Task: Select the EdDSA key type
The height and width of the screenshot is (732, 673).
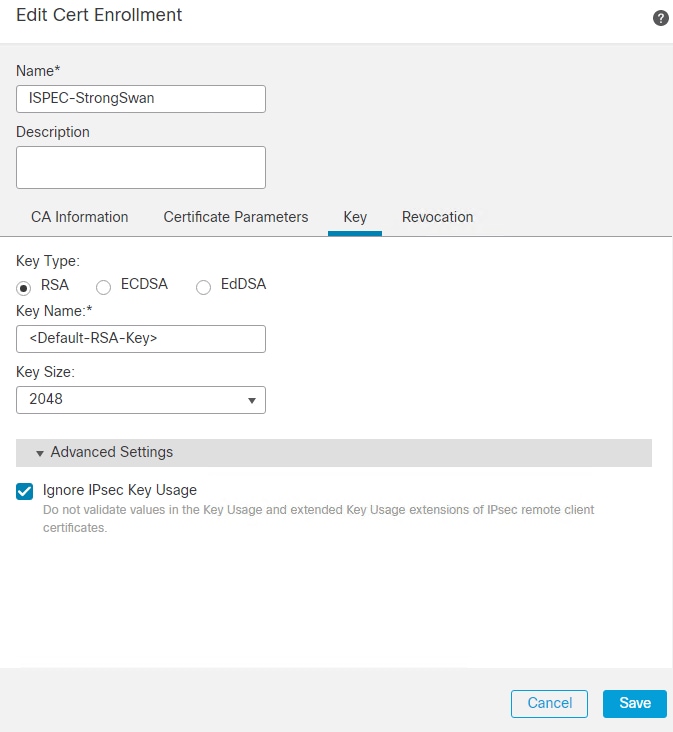Action: pos(203,287)
